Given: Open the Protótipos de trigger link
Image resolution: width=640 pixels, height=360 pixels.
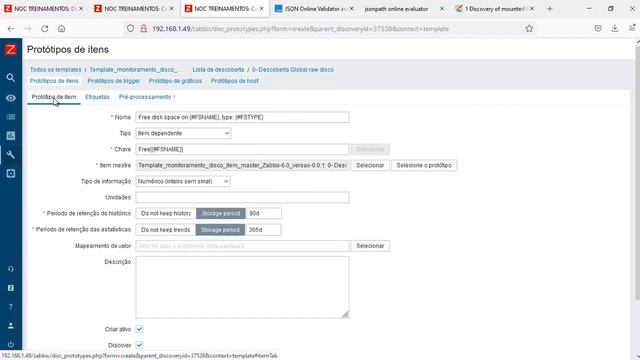Looking at the screenshot, I should coord(113,81).
